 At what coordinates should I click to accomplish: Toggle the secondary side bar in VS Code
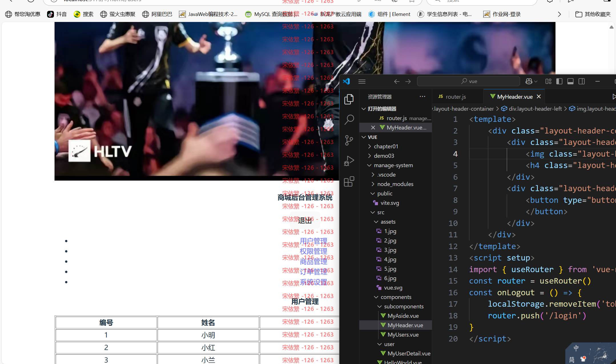(582, 81)
